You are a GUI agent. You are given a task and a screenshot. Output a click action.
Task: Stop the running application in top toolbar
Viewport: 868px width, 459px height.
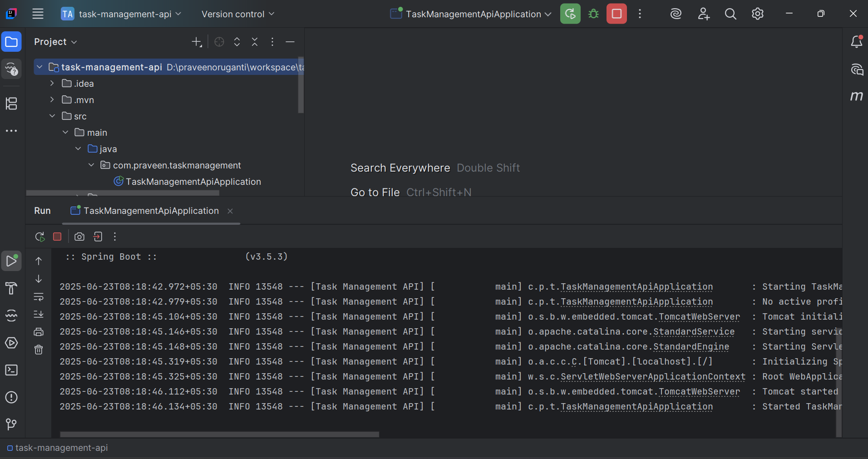[x=616, y=14]
